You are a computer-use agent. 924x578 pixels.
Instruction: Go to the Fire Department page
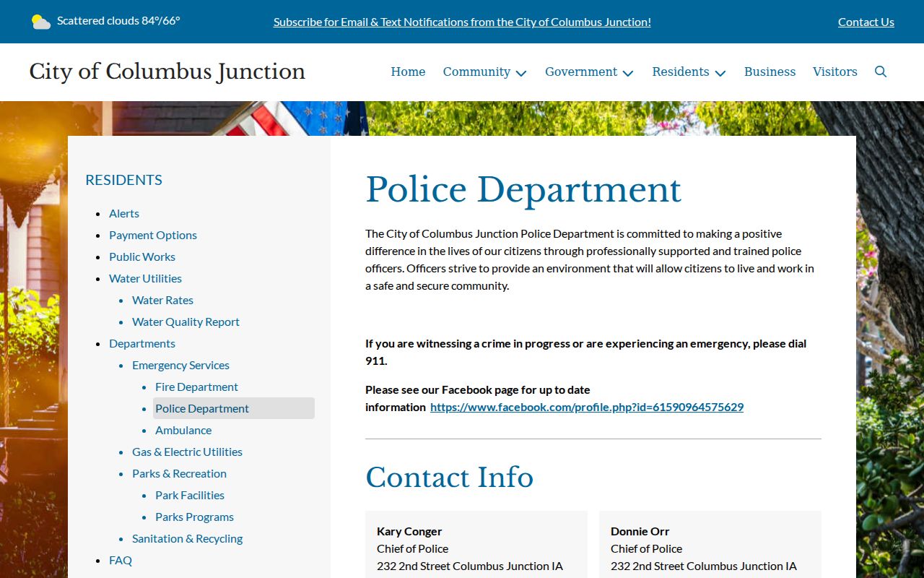[196, 387]
